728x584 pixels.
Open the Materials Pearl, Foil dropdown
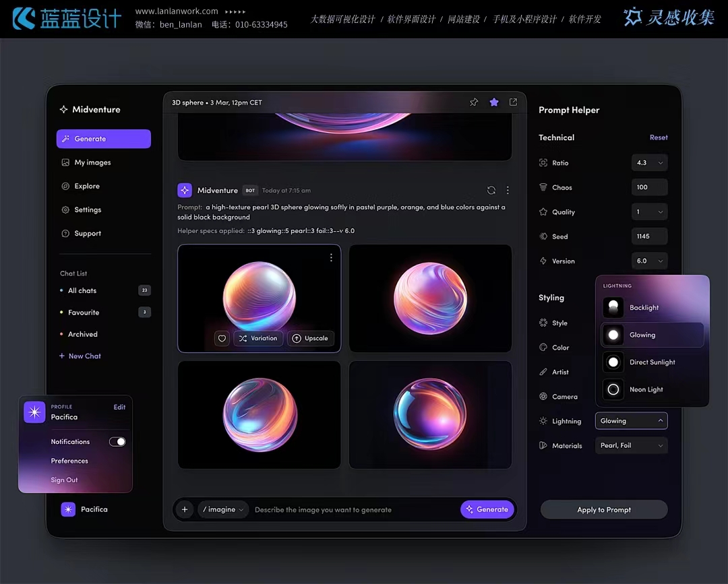(632, 446)
